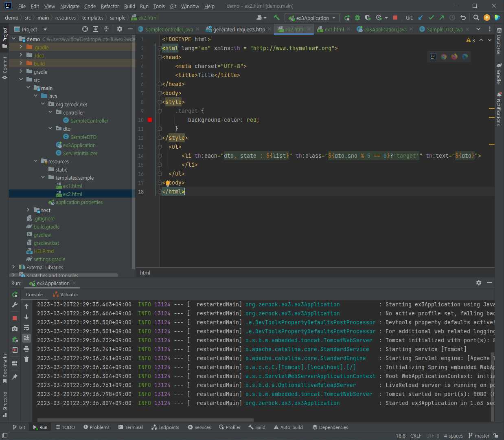Image resolution: width=504 pixels, height=440 pixels.
Task: Expand the .gradle folder in the tree
Action: pyautogui.click(x=21, y=47)
